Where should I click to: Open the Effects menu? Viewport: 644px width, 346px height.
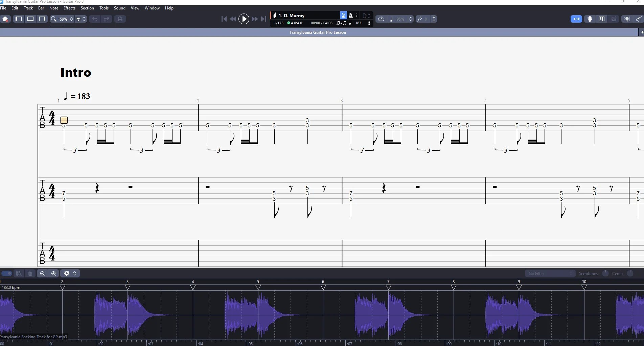pyautogui.click(x=70, y=8)
